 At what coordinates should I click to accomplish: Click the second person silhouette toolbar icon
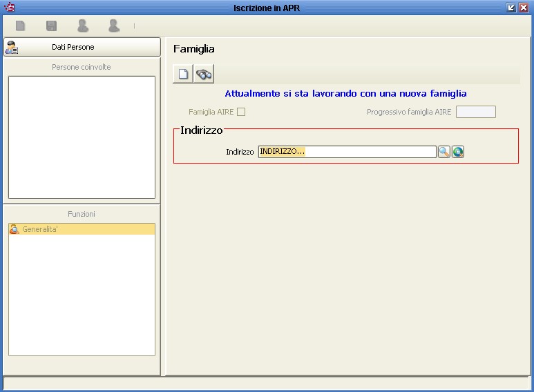click(x=114, y=26)
